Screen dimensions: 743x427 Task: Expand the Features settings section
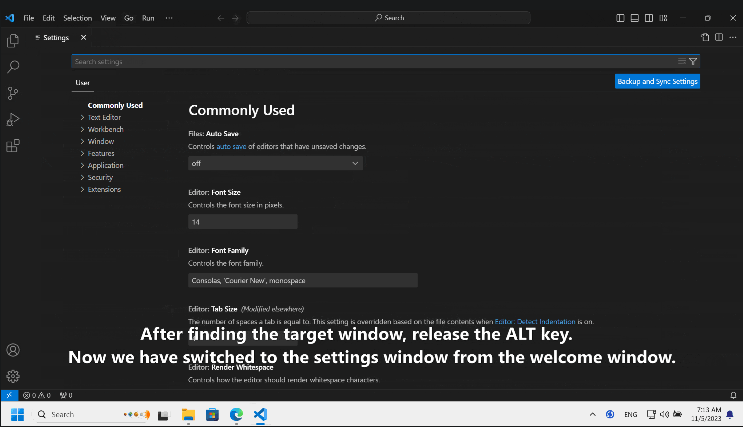pos(100,154)
